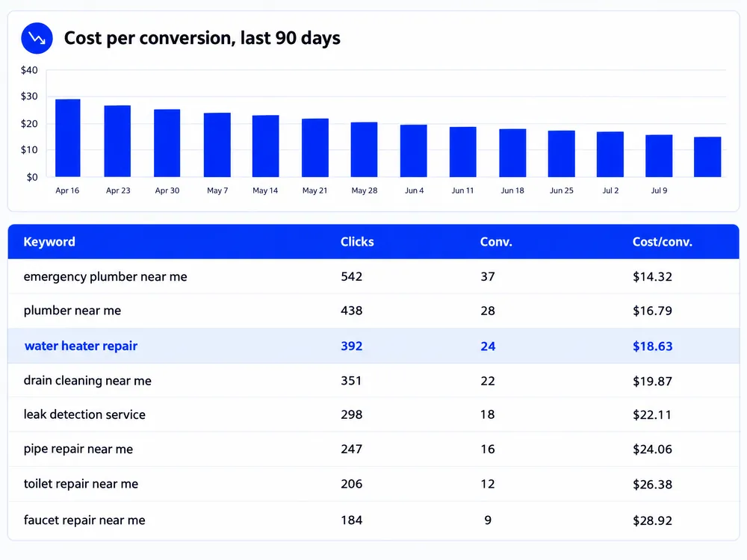747x560 pixels.
Task: Select the Apr 30 bar in chart
Action: coord(167,143)
